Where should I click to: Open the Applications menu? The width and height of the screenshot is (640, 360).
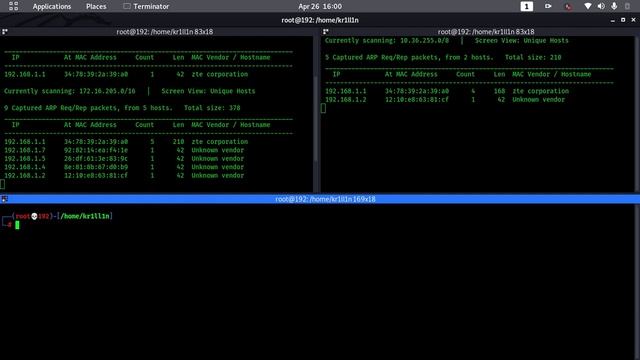coord(52,7)
